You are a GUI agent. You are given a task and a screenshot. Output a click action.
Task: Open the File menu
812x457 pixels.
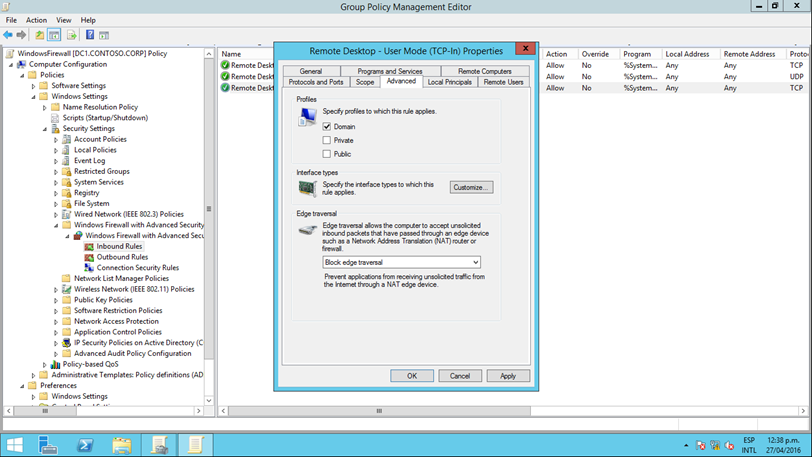pos(11,20)
